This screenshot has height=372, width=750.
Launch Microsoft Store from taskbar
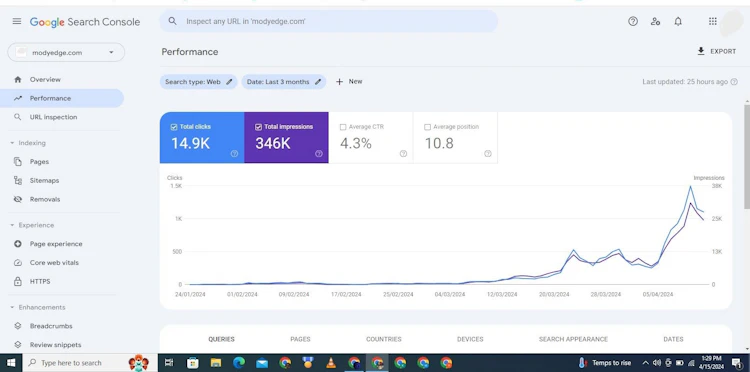point(193,363)
